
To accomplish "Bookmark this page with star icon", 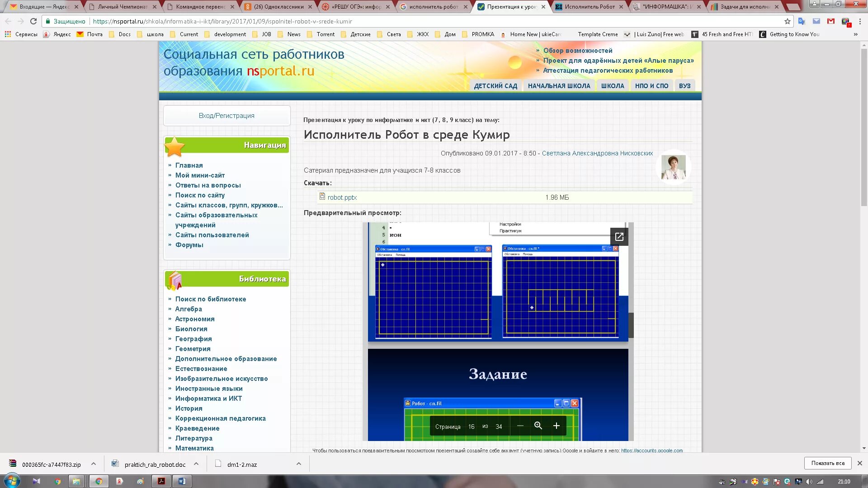I will [788, 21].
